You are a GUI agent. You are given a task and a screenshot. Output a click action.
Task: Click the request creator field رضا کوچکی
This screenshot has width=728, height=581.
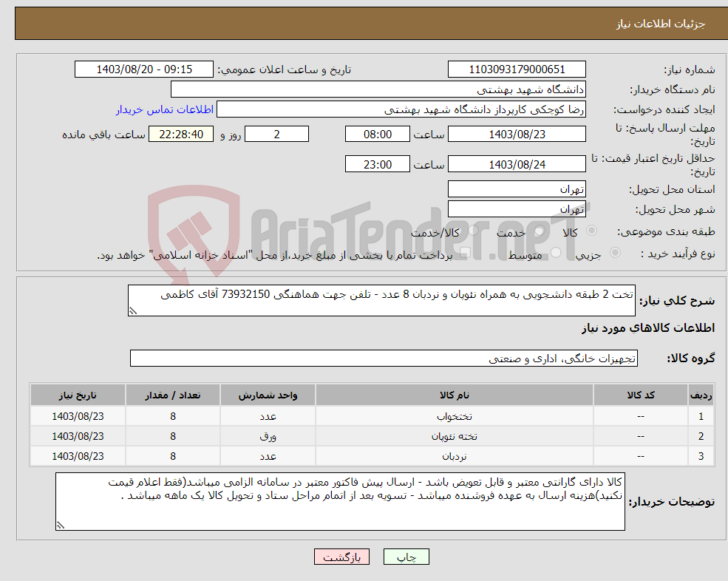401,109
